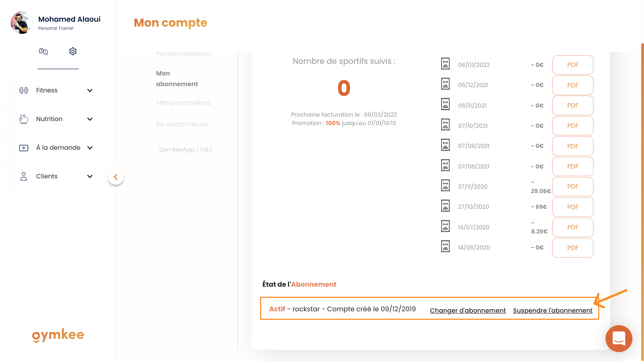Download PDF invoice for 06/12/2021
The width and height of the screenshot is (644, 361).
pos(572,85)
